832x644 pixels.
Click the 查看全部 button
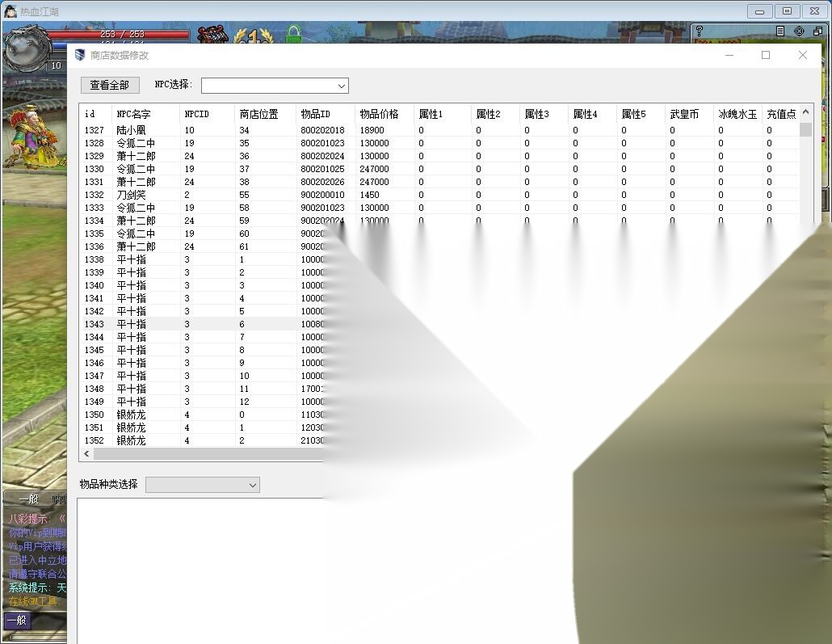tap(110, 85)
